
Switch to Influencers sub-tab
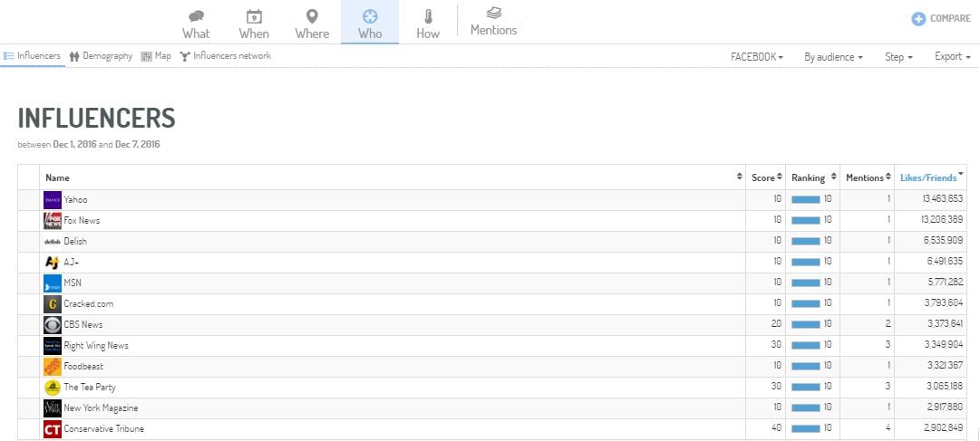(x=33, y=56)
